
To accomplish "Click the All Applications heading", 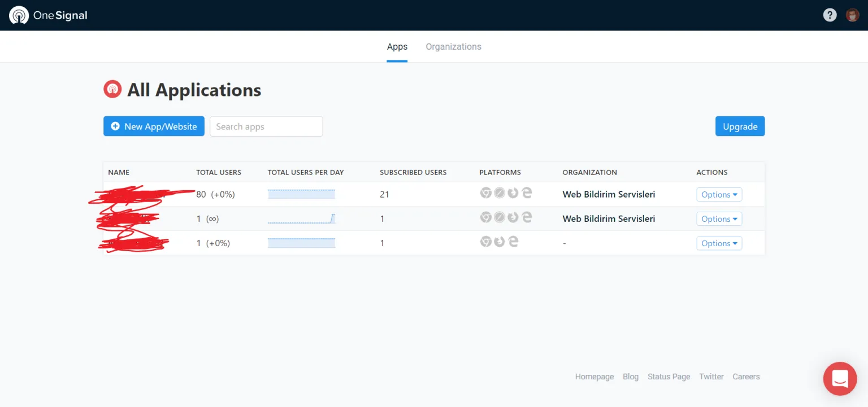I will 194,90.
